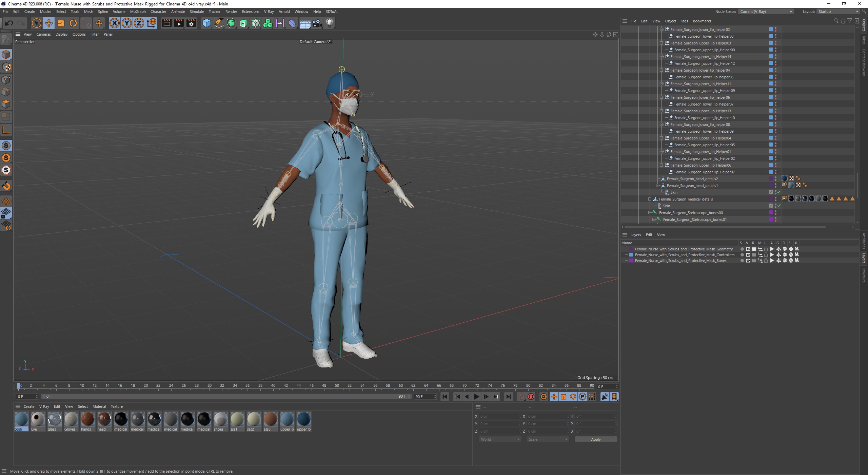Toggle Y axis lock
The width and height of the screenshot is (868, 475).
pos(127,23)
